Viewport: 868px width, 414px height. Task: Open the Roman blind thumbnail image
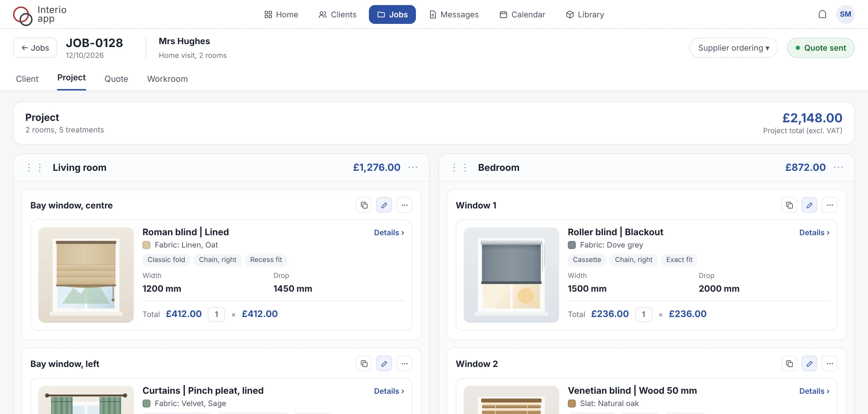86,275
